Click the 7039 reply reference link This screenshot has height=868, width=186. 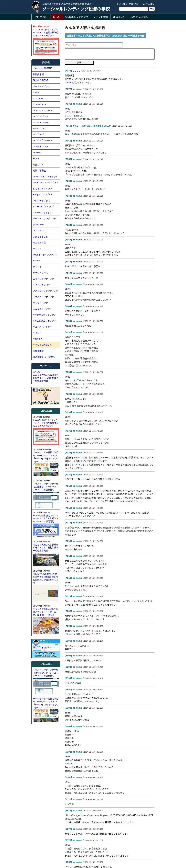click(x=68, y=289)
